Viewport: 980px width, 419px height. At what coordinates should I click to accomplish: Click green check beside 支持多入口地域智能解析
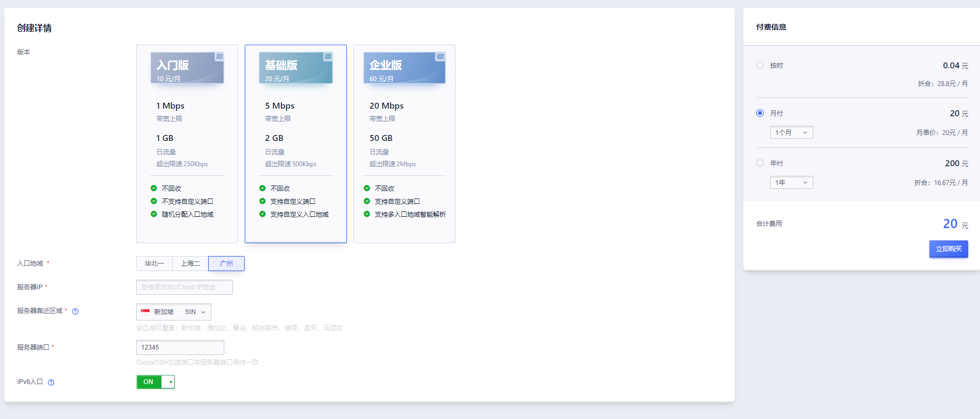tap(367, 214)
